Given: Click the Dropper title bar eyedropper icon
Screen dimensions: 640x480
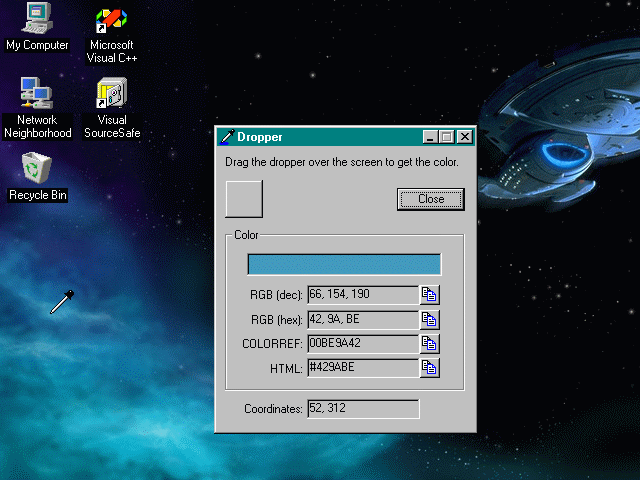Looking at the screenshot, I should pyautogui.click(x=227, y=137).
